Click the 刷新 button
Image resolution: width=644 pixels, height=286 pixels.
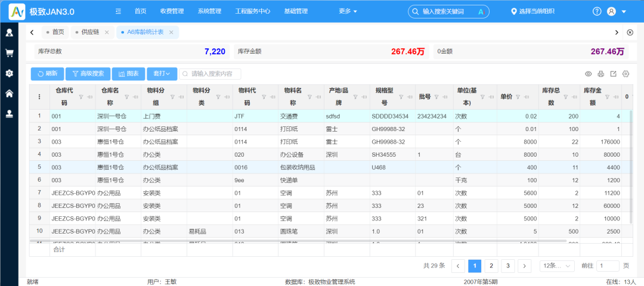point(47,74)
